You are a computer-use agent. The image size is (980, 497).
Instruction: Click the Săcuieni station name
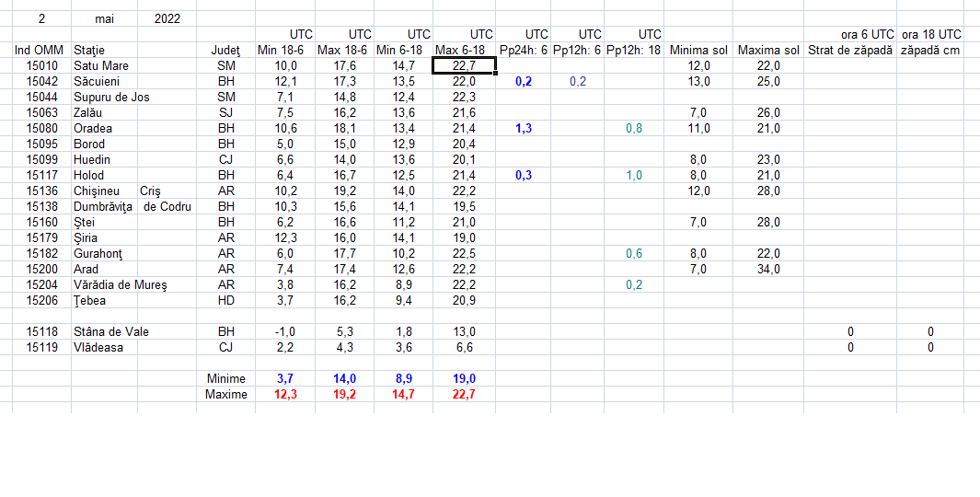coord(104,81)
